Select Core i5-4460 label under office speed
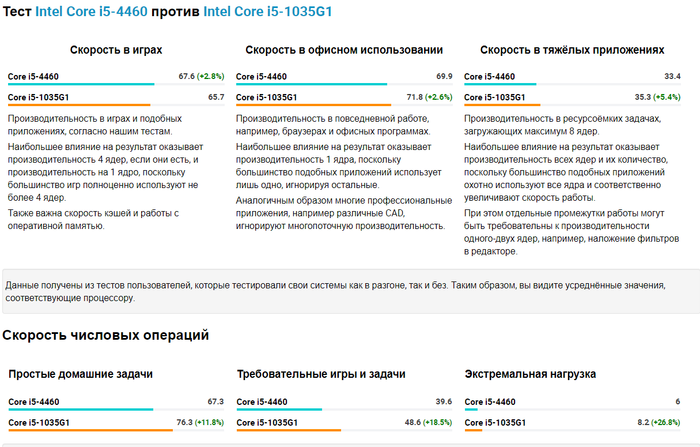The height and width of the screenshot is (447, 700). (x=261, y=76)
